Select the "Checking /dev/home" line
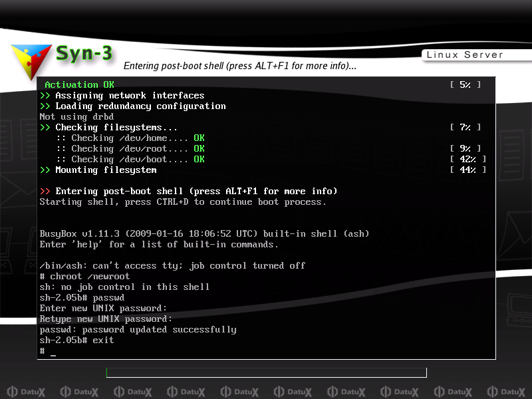This screenshot has height=399, width=532. click(x=130, y=138)
